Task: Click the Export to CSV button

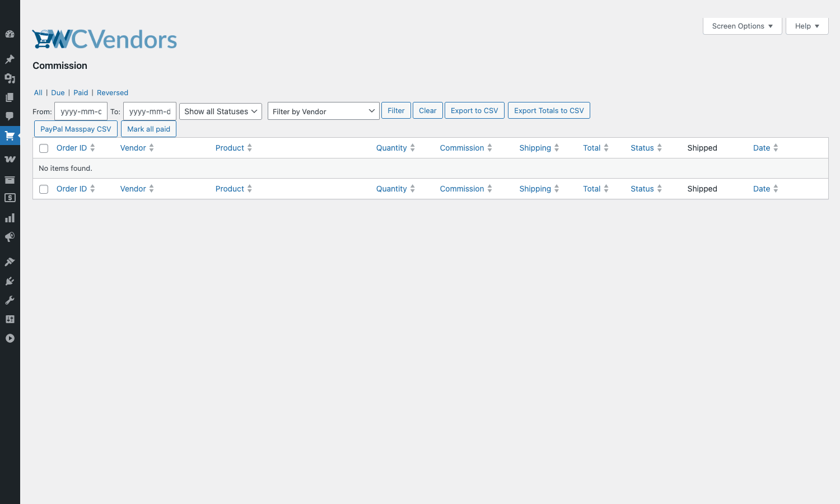Action: click(x=474, y=111)
